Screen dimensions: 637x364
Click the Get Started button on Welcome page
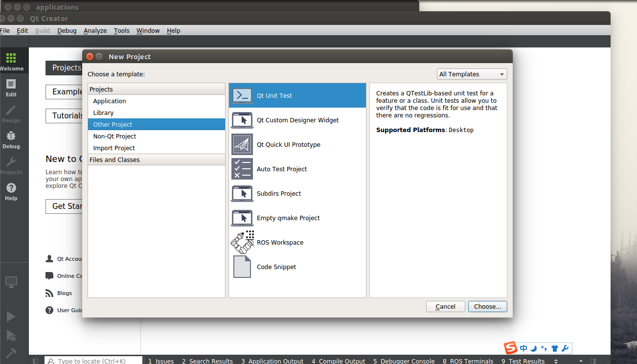pos(64,206)
